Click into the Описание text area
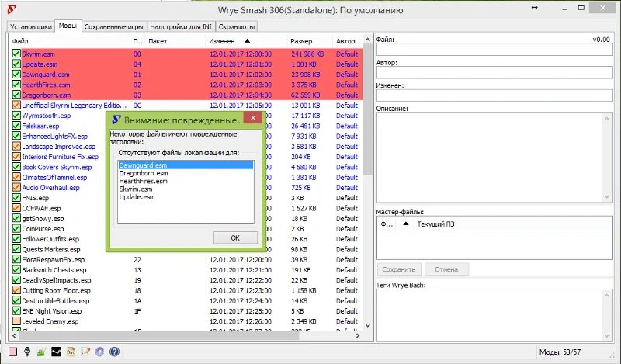The height and width of the screenshot is (364, 621). point(490,158)
